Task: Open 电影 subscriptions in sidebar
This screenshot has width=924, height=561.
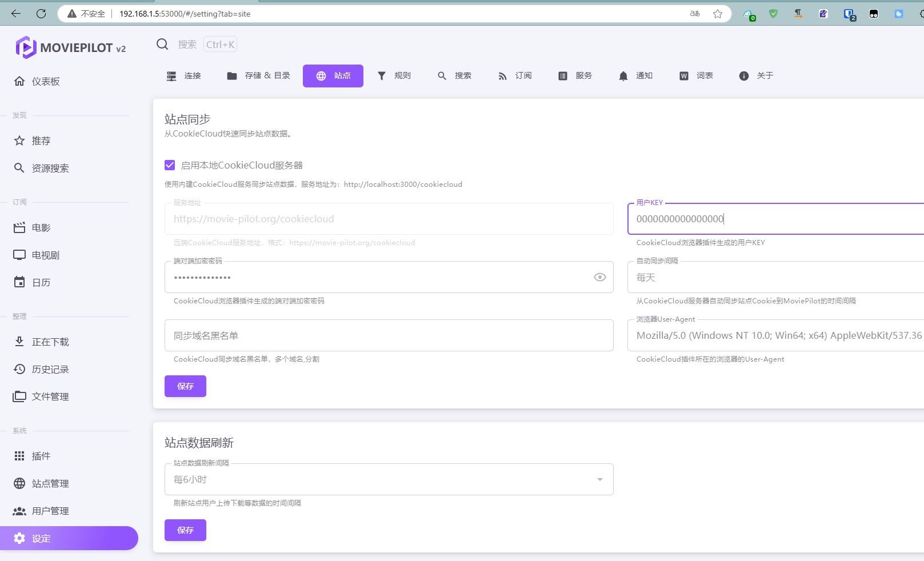Action: coord(32,227)
